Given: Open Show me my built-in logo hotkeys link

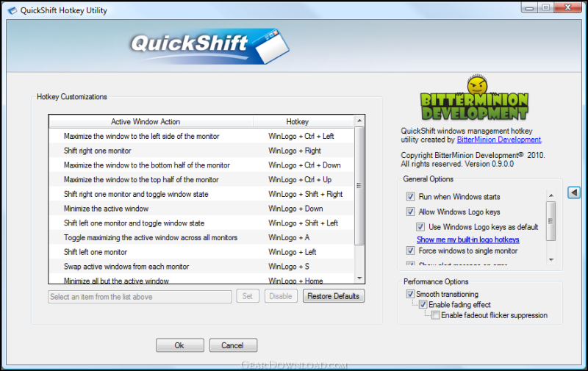Looking at the screenshot, I should (x=468, y=239).
